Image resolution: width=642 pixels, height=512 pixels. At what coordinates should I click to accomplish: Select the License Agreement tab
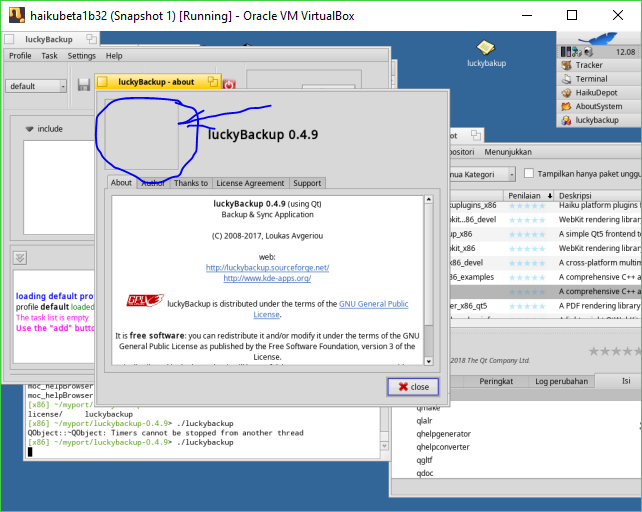pyautogui.click(x=250, y=183)
